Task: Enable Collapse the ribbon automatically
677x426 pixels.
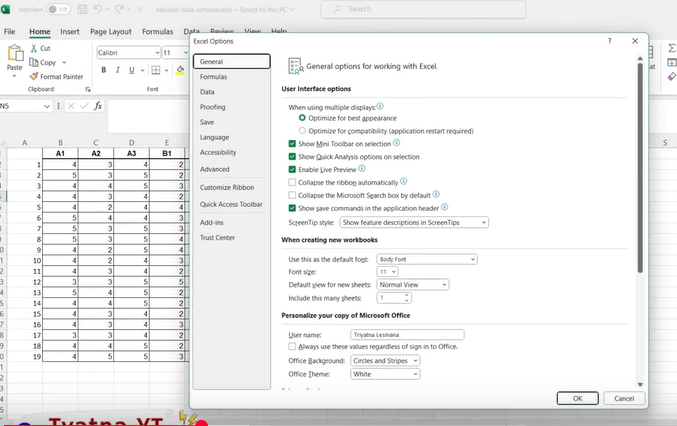Action: tap(292, 182)
